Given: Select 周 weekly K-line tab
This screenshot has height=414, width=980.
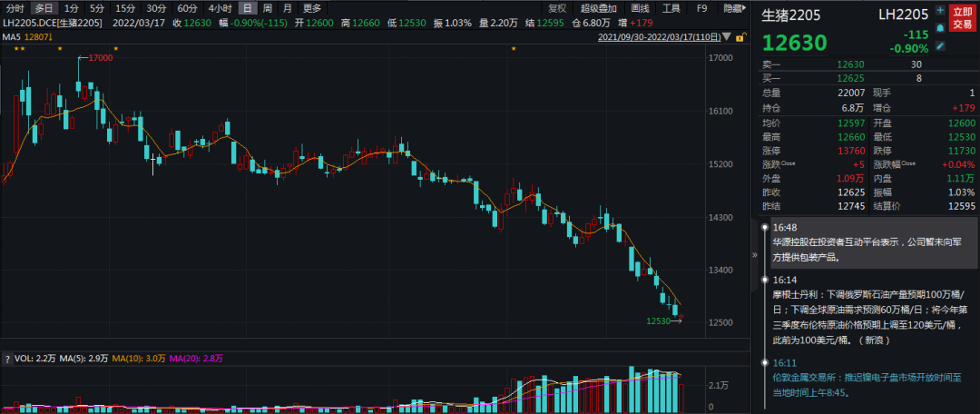Looking at the screenshot, I should tap(268, 9).
